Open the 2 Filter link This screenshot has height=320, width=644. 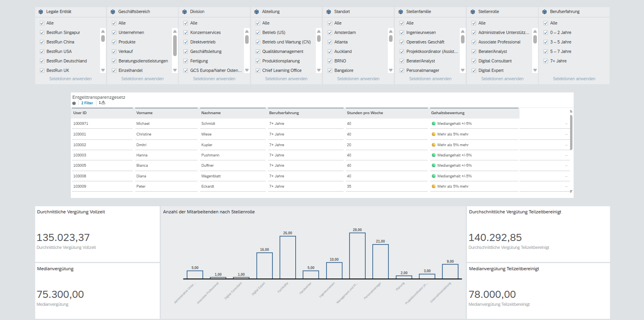[87, 103]
